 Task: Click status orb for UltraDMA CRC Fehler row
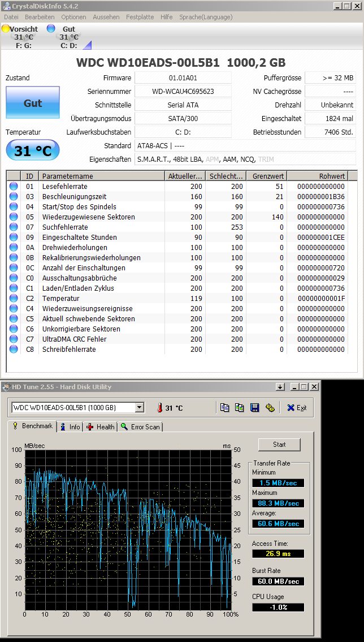[x=14, y=339]
